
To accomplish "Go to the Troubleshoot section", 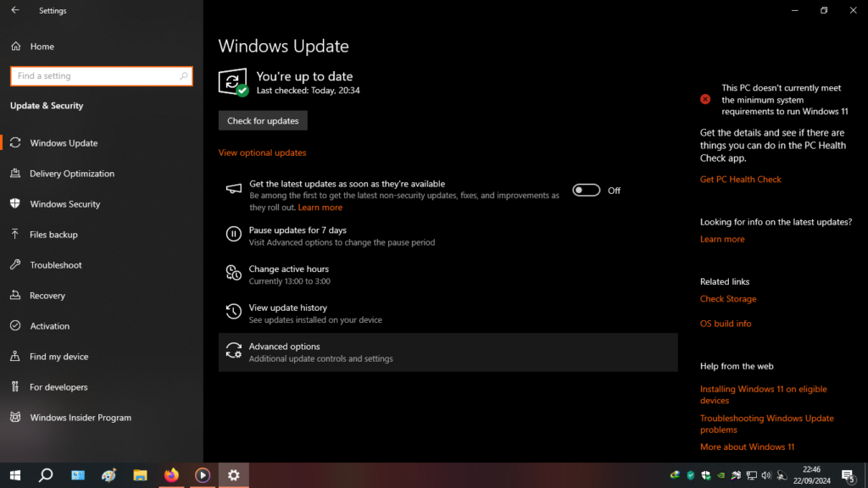I will (55, 265).
